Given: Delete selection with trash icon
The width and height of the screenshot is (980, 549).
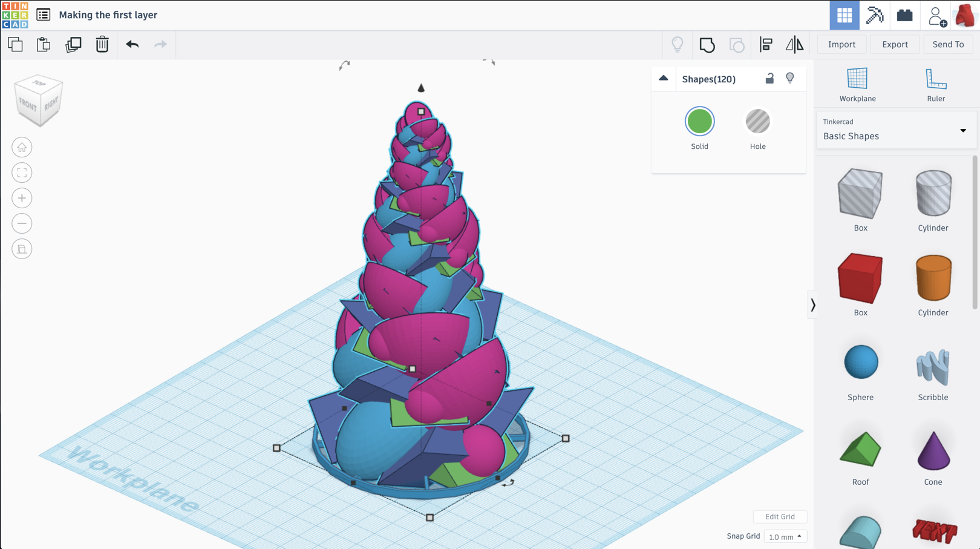Looking at the screenshot, I should [102, 44].
